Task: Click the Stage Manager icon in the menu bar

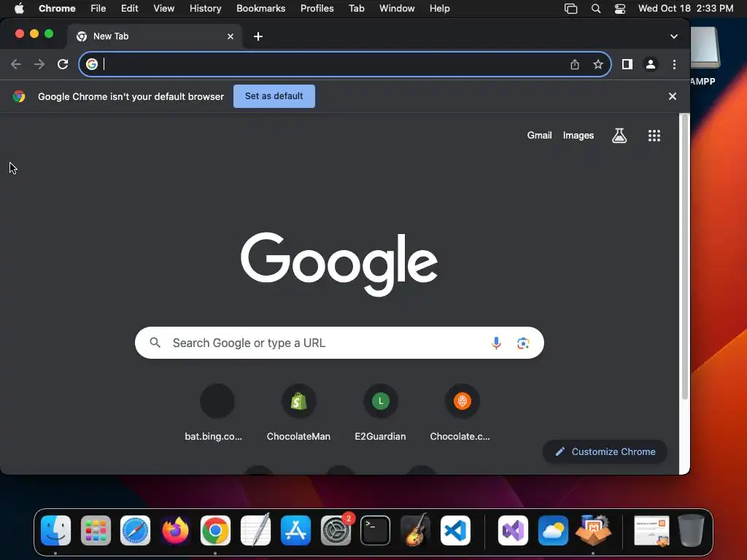Action: (x=570, y=9)
